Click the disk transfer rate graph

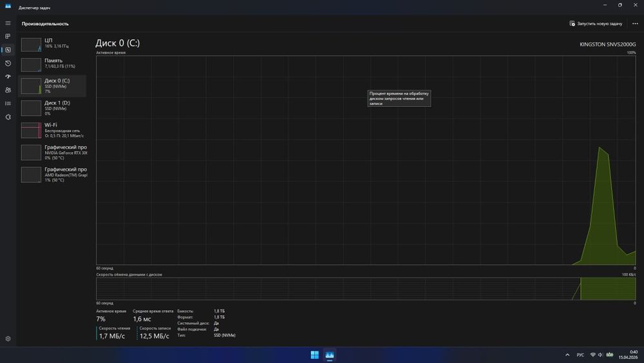tap(366, 289)
